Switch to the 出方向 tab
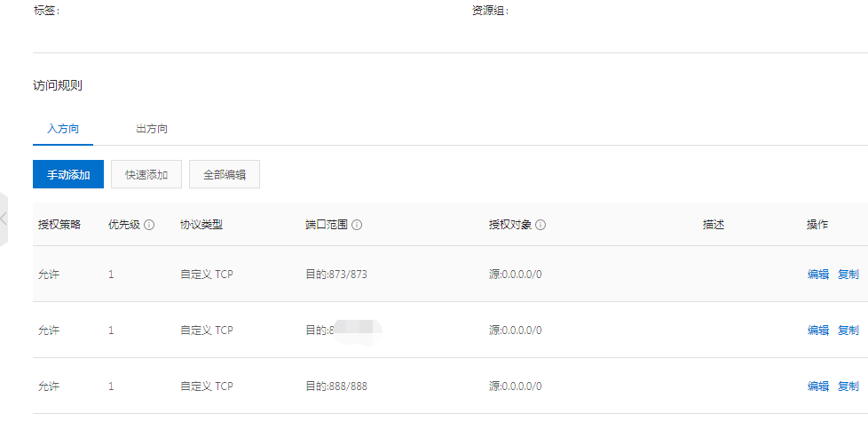868x422 pixels. 152,129
